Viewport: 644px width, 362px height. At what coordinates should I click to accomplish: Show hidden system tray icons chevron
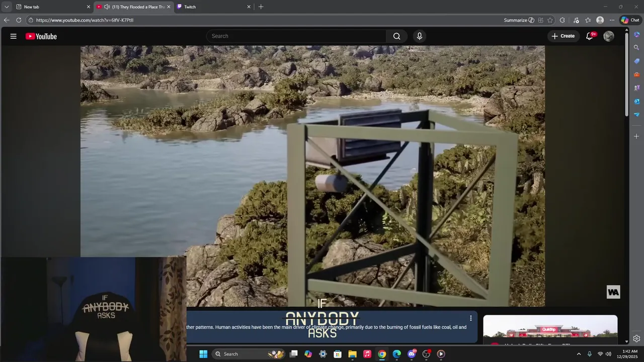pos(579,354)
